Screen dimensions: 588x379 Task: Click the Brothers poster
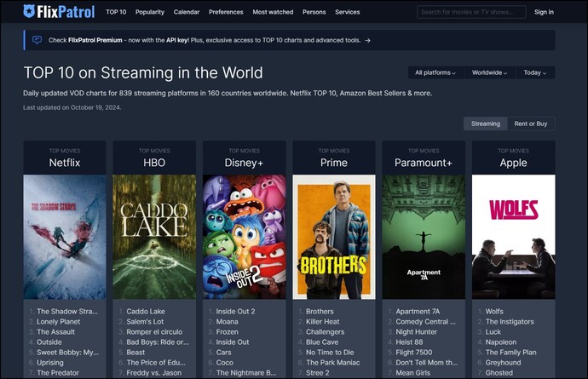[334, 237]
